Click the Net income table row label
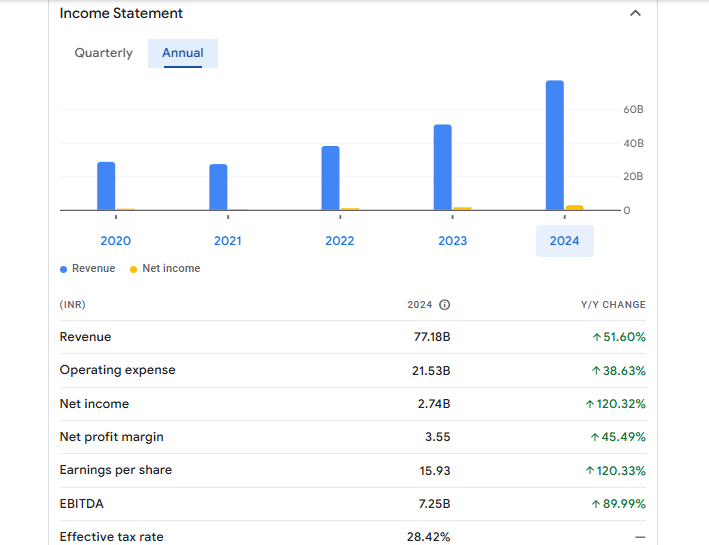 [x=95, y=404]
